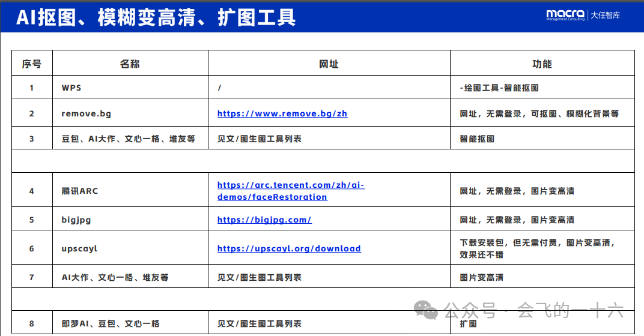The height and width of the screenshot is (336, 644).
Task: Click the macro 大任智库 logo
Action: tap(583, 15)
